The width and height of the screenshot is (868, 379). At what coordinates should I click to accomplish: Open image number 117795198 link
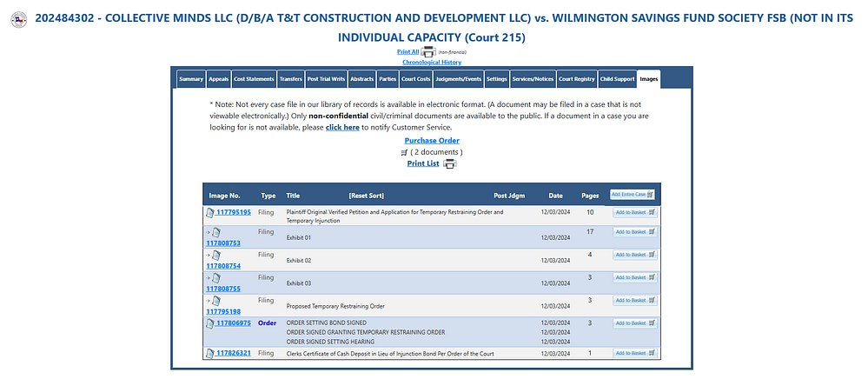[223, 311]
